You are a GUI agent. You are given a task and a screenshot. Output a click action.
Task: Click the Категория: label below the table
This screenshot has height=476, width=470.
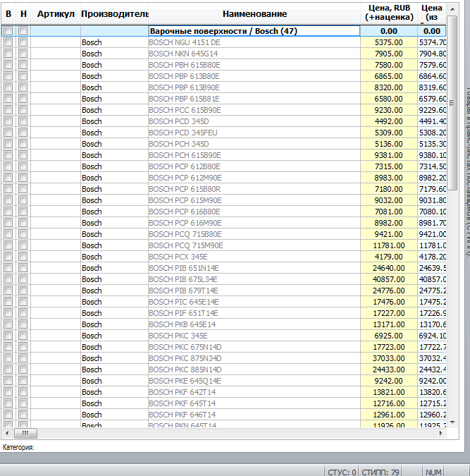pyautogui.click(x=18, y=447)
